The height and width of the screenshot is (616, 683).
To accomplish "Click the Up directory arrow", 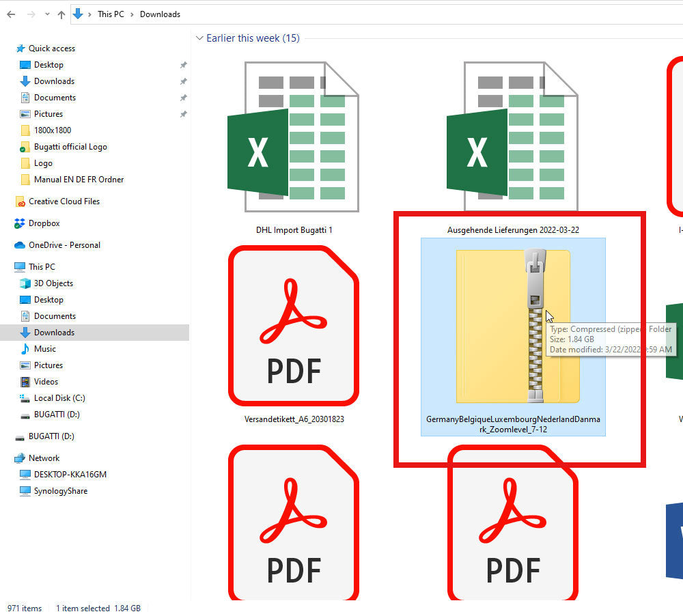I will coord(61,14).
